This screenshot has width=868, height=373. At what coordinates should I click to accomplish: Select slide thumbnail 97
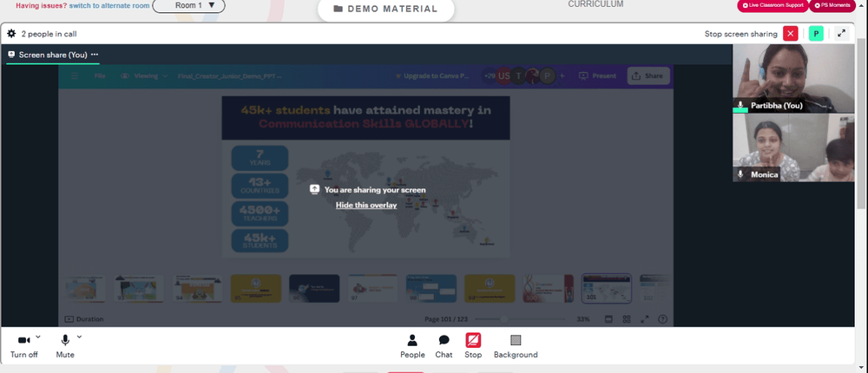[372, 288]
